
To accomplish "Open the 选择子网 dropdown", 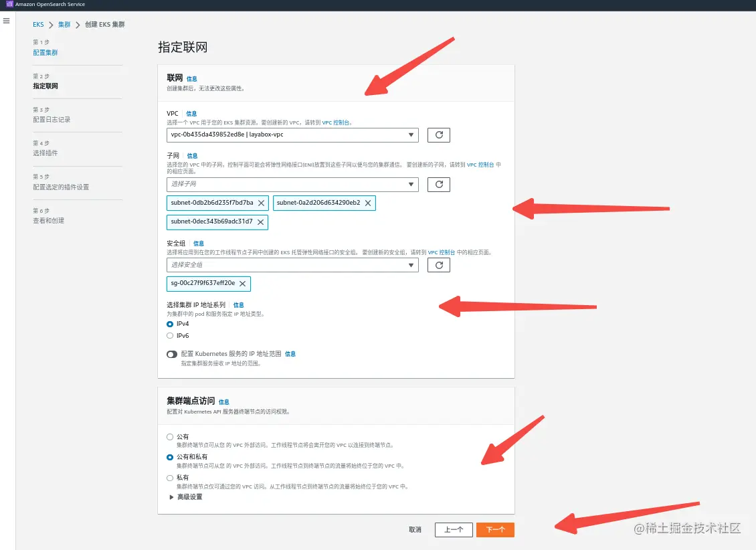I will click(x=292, y=184).
